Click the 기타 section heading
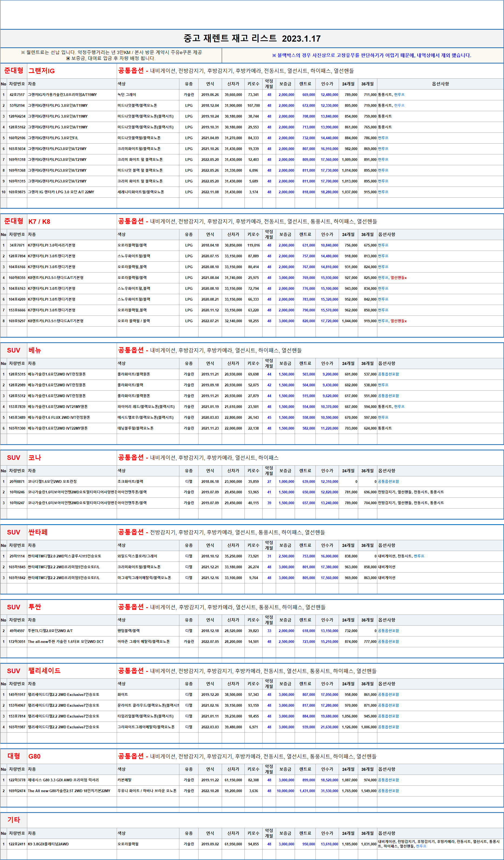The height and width of the screenshot is (860, 504). pyautogui.click(x=14, y=820)
